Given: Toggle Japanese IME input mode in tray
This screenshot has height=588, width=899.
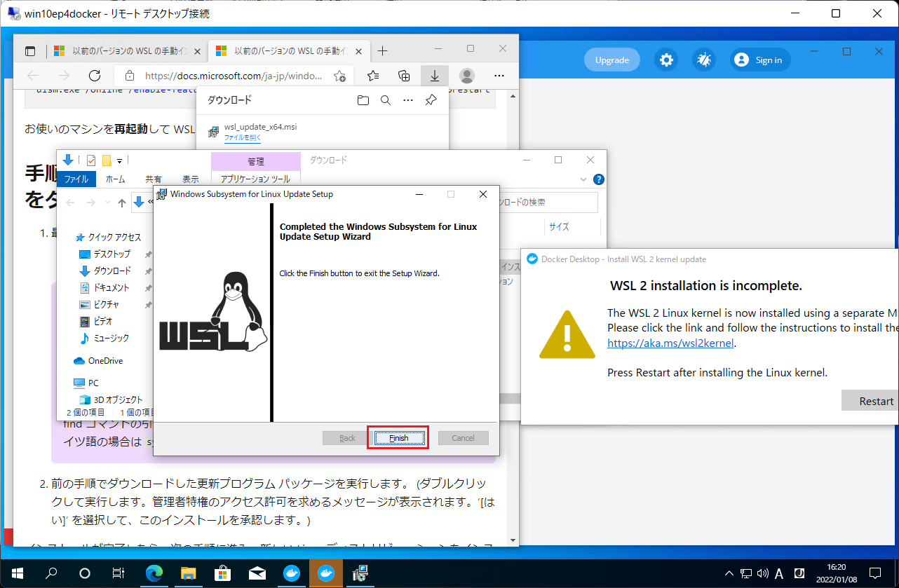Looking at the screenshot, I should tap(778, 573).
